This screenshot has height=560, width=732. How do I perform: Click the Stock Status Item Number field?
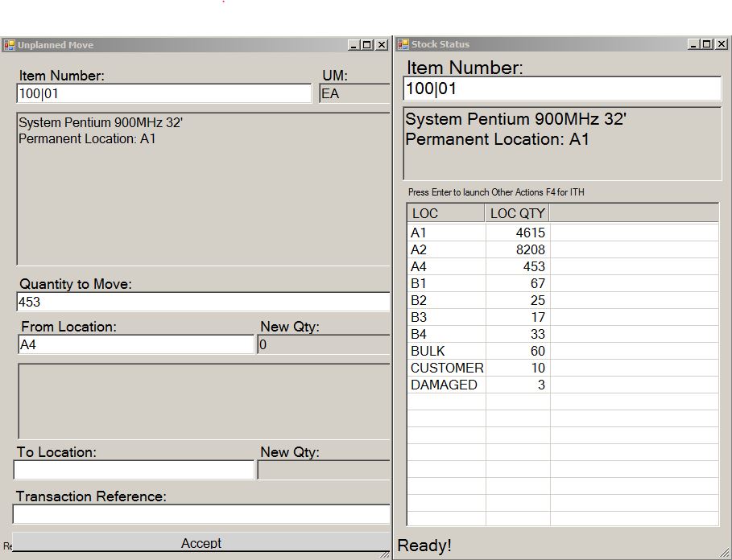pos(561,89)
